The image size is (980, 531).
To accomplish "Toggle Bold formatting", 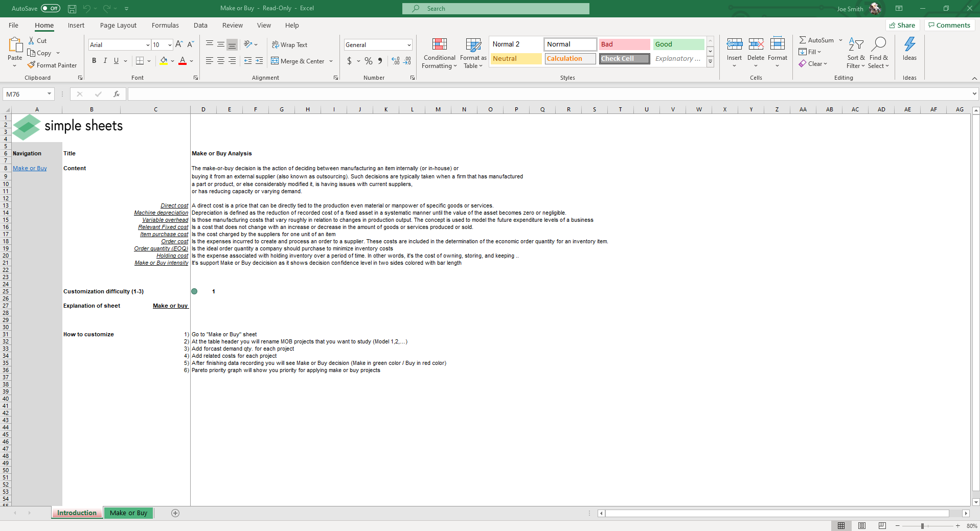I will [94, 61].
